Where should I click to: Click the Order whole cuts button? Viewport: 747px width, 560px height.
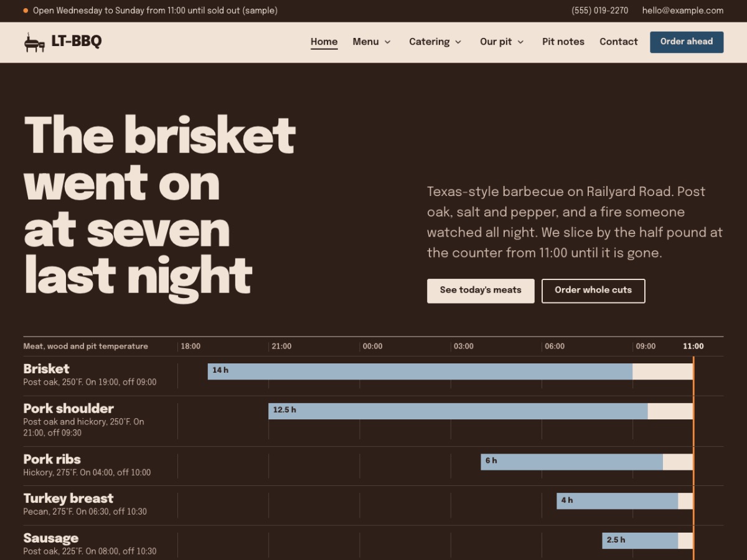(x=593, y=291)
